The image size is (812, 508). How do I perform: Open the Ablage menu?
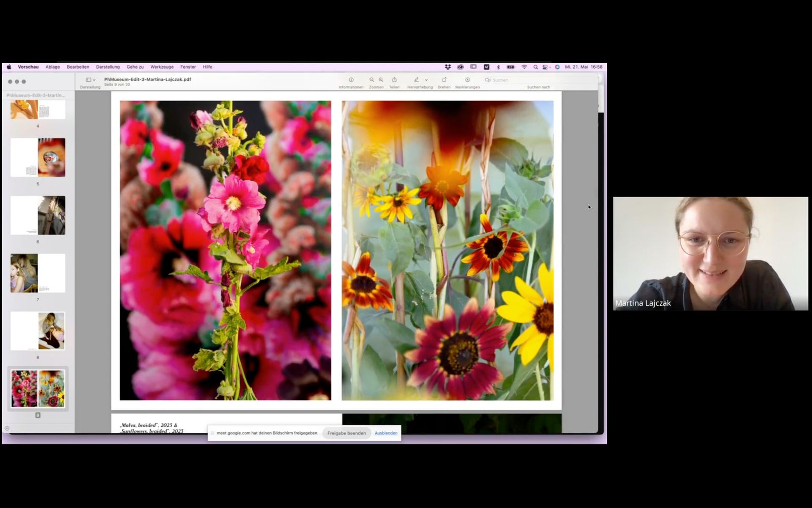(52, 67)
